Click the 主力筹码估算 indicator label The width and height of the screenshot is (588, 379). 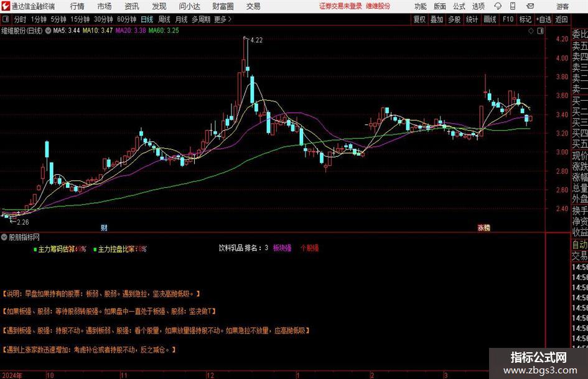[x=57, y=249]
